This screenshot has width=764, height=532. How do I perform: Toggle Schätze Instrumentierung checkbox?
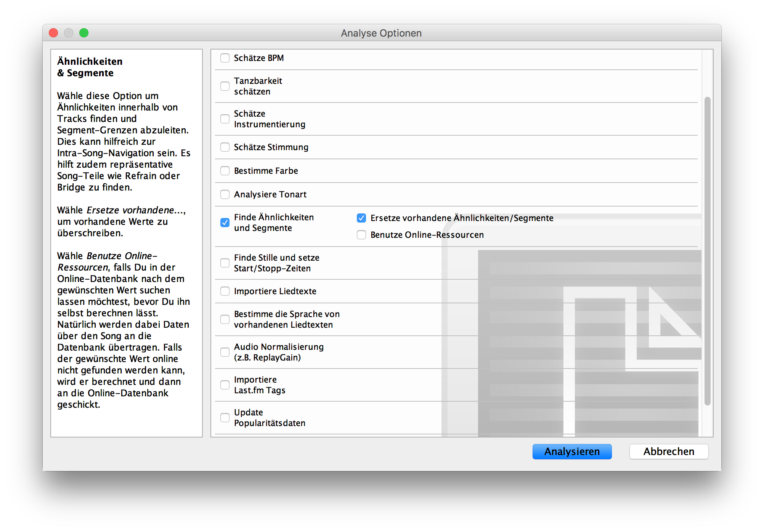tap(225, 119)
